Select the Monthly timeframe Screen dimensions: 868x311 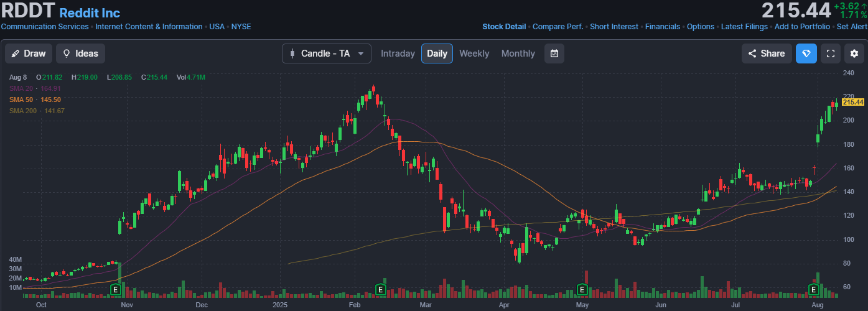[x=518, y=53]
